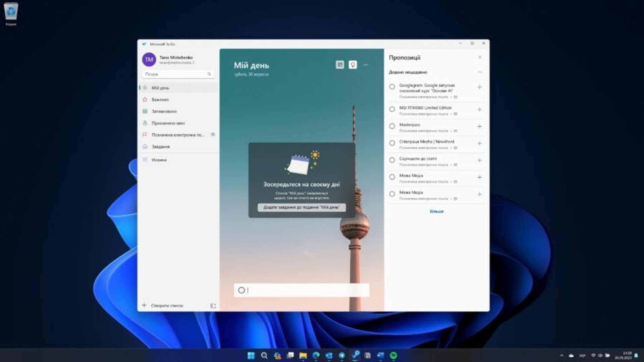The width and height of the screenshot is (644, 362).
Task: Click the Додати завдання до подання "Мій день" button
Action: tap(302, 208)
